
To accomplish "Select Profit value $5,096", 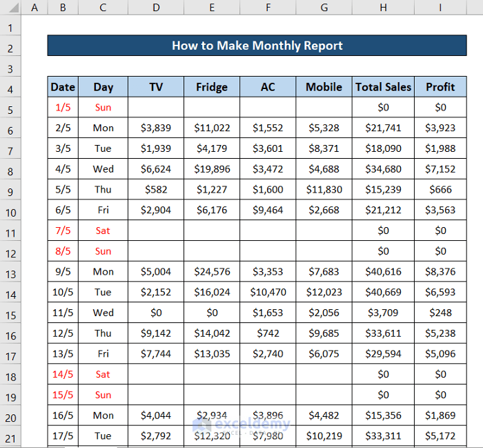I will click(x=440, y=353).
